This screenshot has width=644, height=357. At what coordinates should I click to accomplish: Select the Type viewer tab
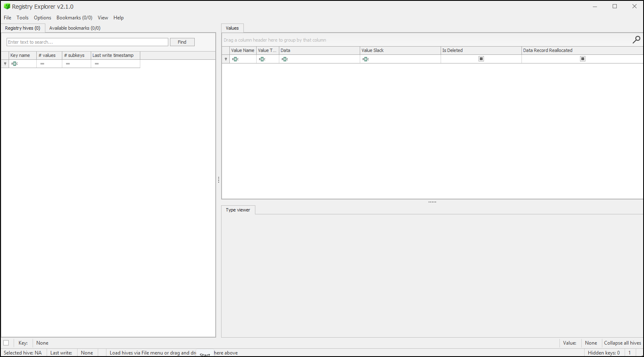click(238, 210)
